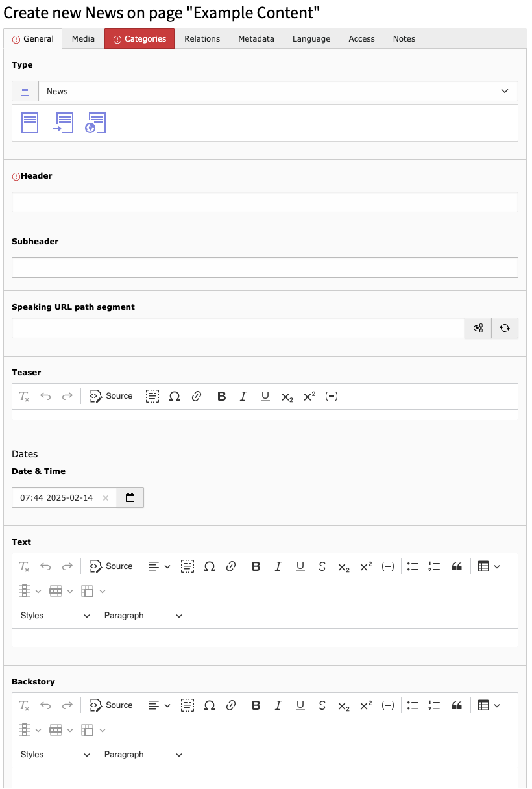Insert block quote in the Backstory editor
This screenshot has height=789, width=532.
coord(457,705)
